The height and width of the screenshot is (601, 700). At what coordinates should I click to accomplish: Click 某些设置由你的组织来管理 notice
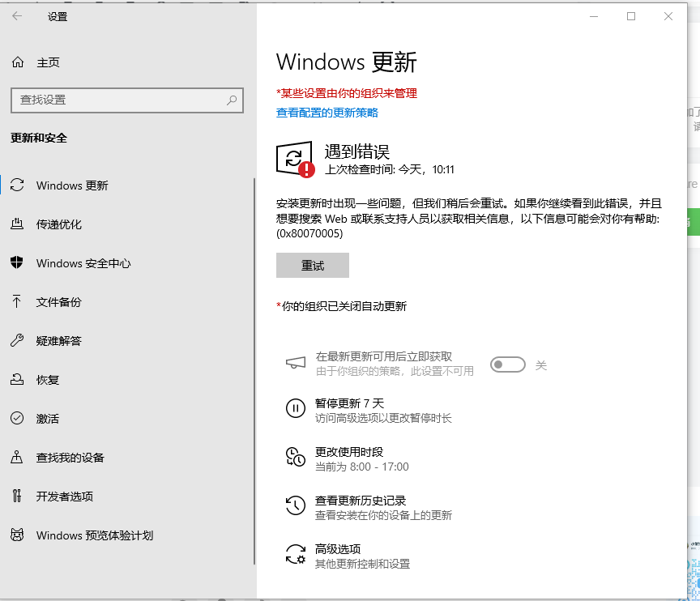[x=347, y=93]
